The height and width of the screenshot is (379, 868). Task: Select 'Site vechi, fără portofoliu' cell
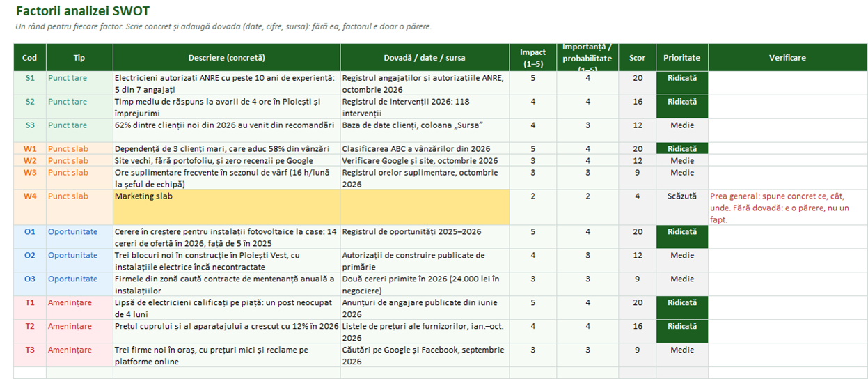(227, 160)
